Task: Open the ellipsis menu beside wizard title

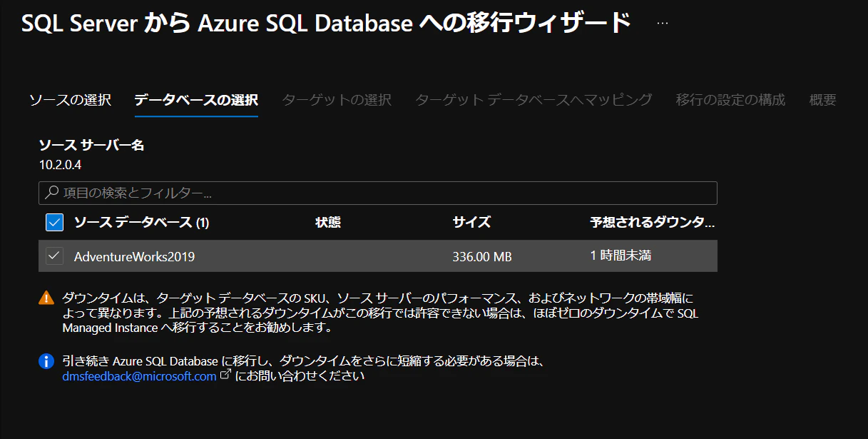Action: tap(663, 23)
